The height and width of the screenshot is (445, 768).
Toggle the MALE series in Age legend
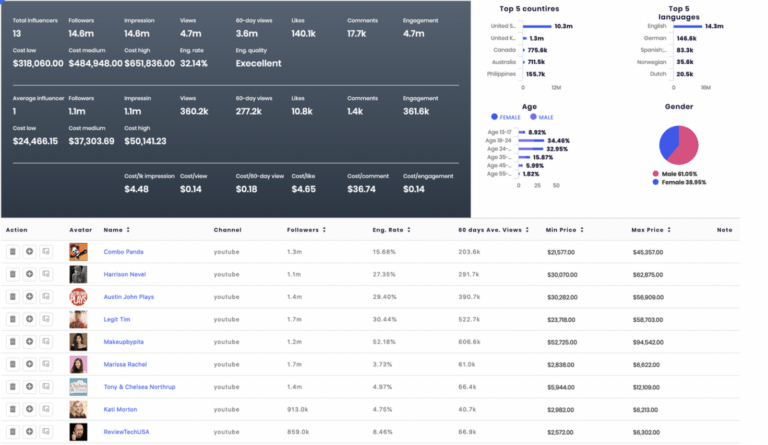[542, 117]
